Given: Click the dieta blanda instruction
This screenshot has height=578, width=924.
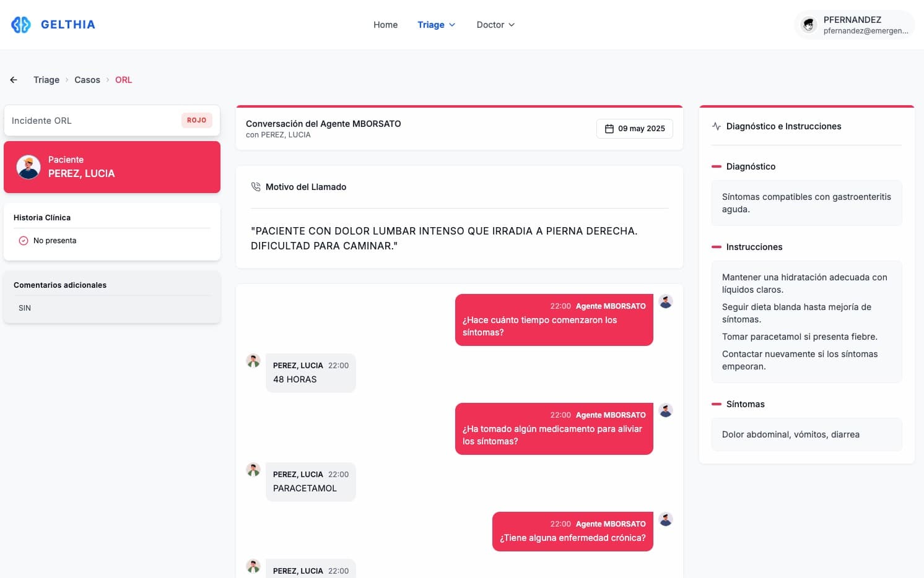Looking at the screenshot, I should (796, 313).
